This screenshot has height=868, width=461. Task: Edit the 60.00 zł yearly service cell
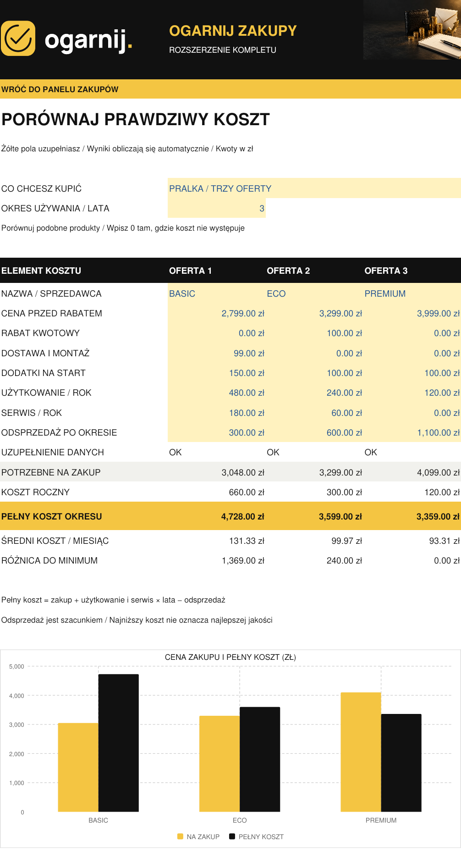[314, 413]
